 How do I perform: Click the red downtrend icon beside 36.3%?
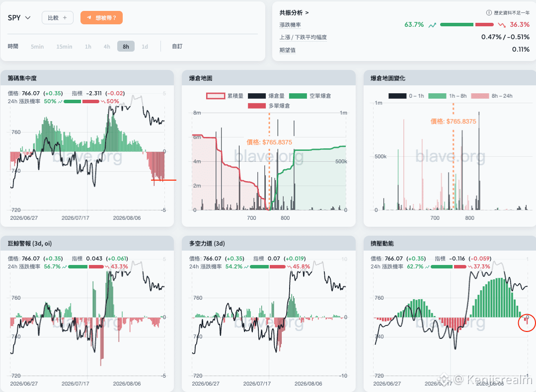click(502, 25)
